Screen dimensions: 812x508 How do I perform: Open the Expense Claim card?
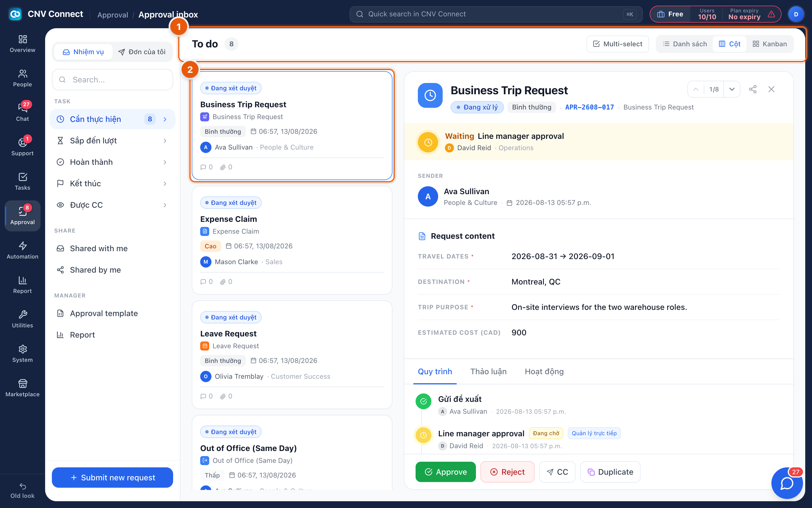click(x=292, y=240)
